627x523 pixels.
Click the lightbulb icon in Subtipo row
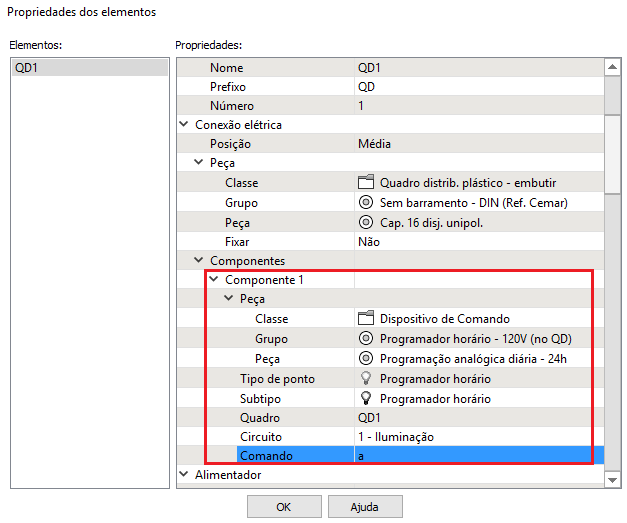[x=366, y=398]
